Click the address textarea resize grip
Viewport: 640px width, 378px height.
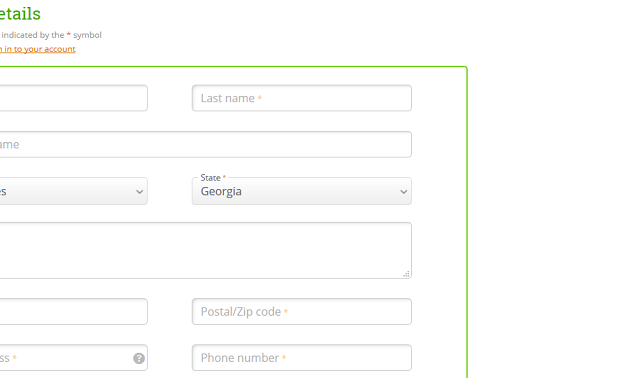tap(406, 274)
